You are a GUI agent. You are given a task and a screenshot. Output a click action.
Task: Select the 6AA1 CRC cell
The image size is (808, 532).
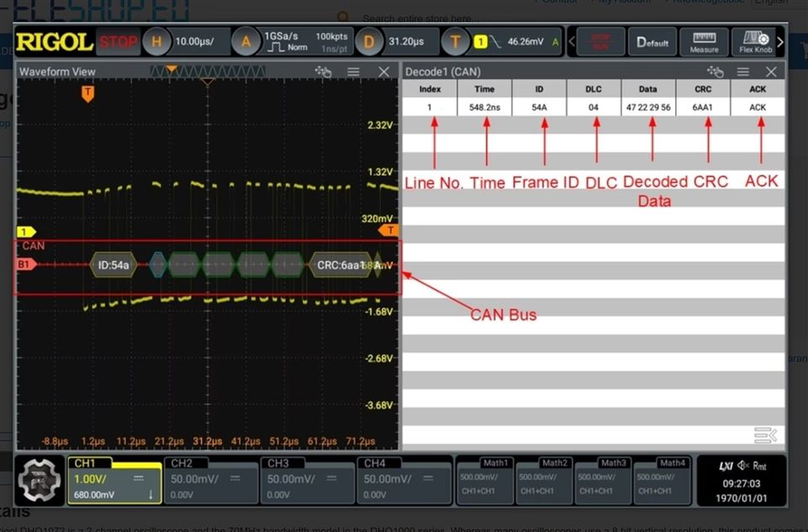(x=703, y=107)
